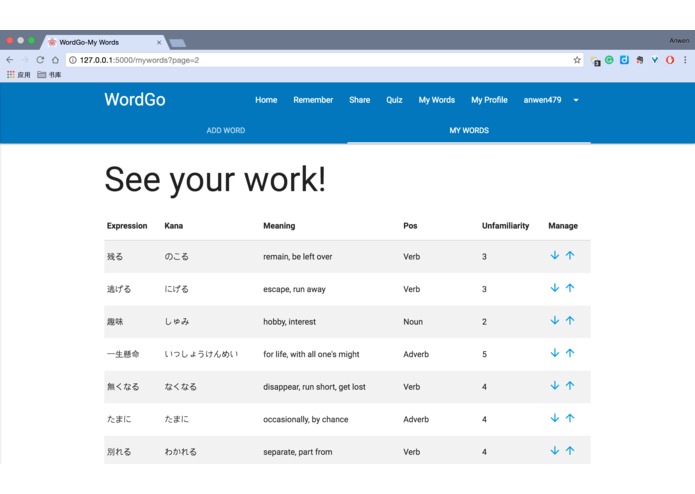
Task: Click down arrow for 無くなる row
Action: (554, 385)
